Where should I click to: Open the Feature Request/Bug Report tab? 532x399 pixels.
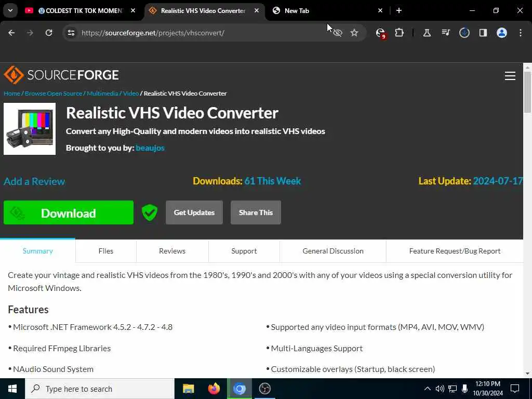(455, 251)
